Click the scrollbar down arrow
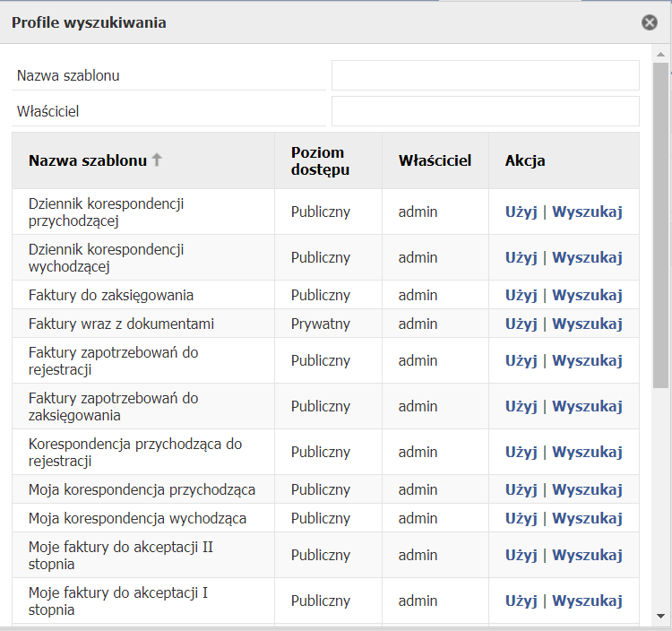This screenshot has height=631, width=672. pyautogui.click(x=660, y=617)
